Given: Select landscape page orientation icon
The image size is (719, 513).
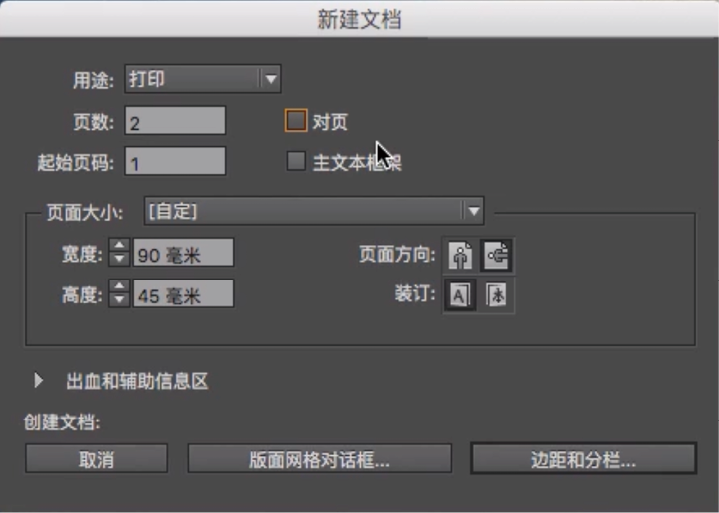Looking at the screenshot, I should tap(497, 256).
